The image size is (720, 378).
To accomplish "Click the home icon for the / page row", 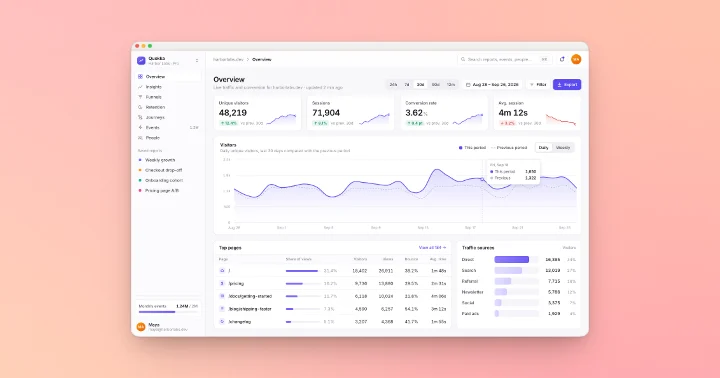I will click(x=222, y=271).
